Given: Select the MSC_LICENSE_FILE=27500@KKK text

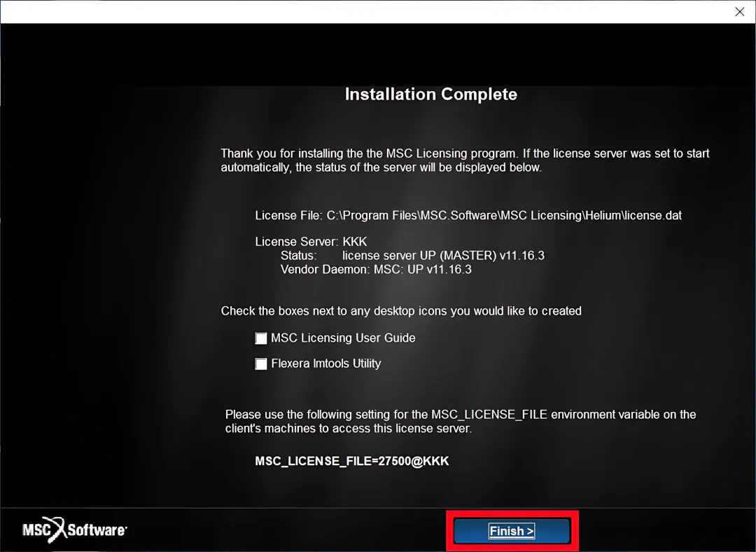Looking at the screenshot, I should pos(352,462).
